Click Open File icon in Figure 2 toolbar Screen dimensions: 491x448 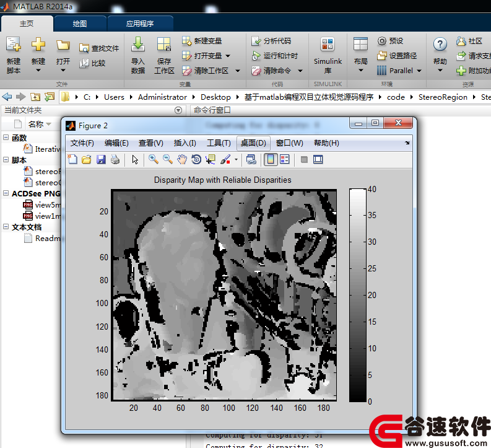click(x=87, y=159)
